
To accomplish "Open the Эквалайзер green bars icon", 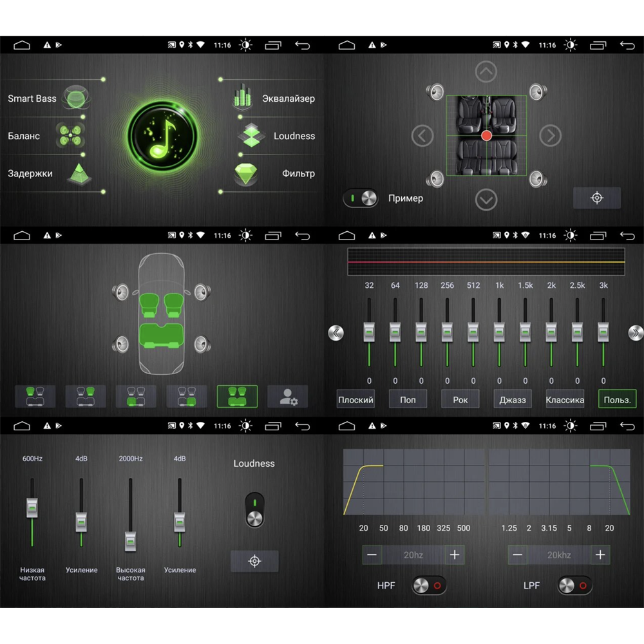I will pyautogui.click(x=242, y=97).
